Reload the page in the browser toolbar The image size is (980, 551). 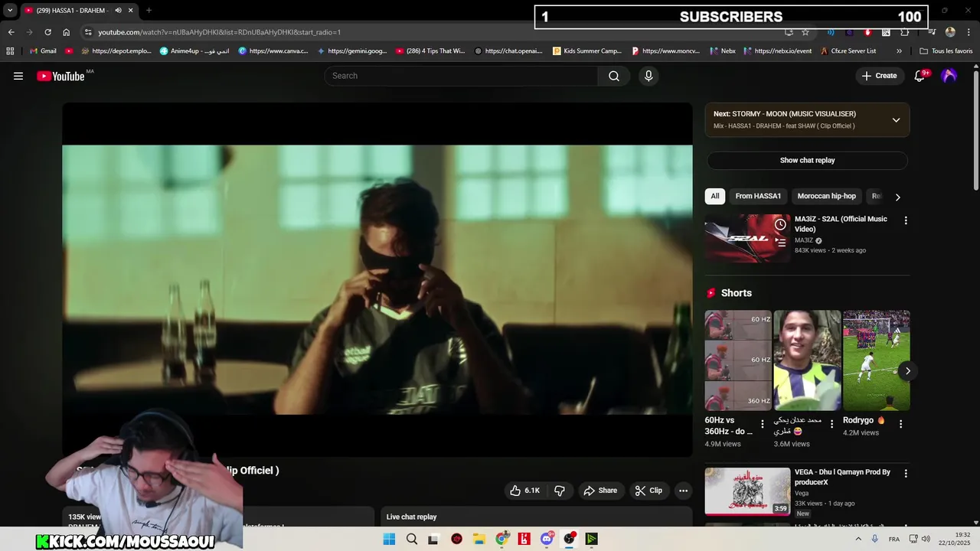click(47, 32)
